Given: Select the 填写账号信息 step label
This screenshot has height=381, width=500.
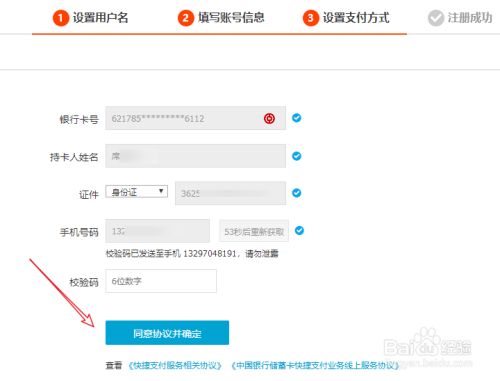Looking at the screenshot, I should pos(231,18).
